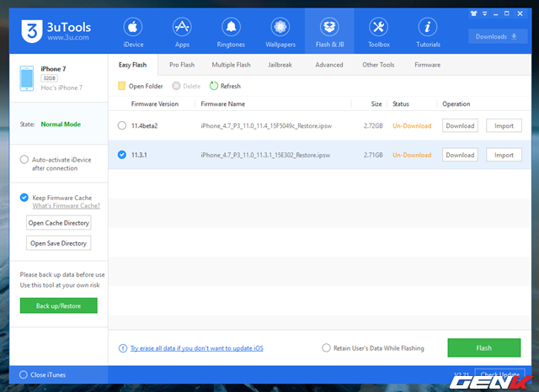Go to the Ringtones section

[231, 32]
